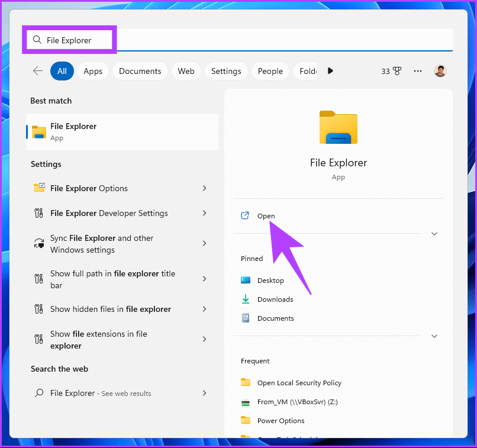This screenshot has width=477, height=448.
Task: Click the tools icon beside Show full path
Action: point(38,279)
